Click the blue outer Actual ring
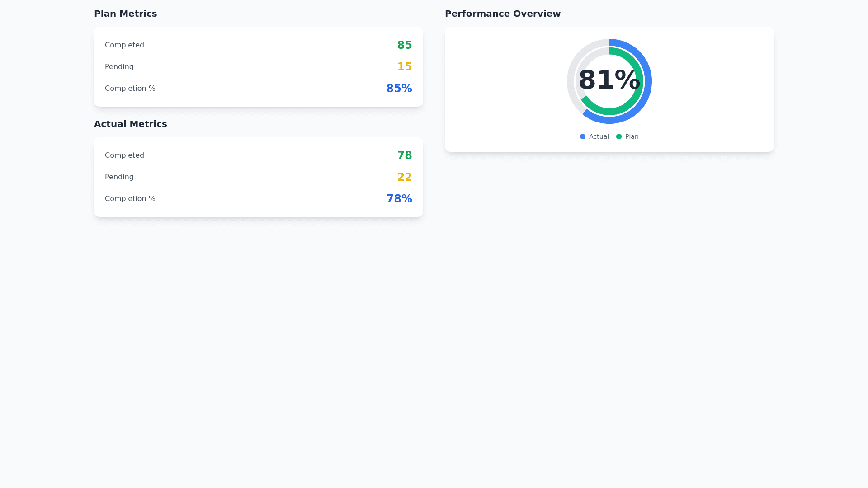 647,81
